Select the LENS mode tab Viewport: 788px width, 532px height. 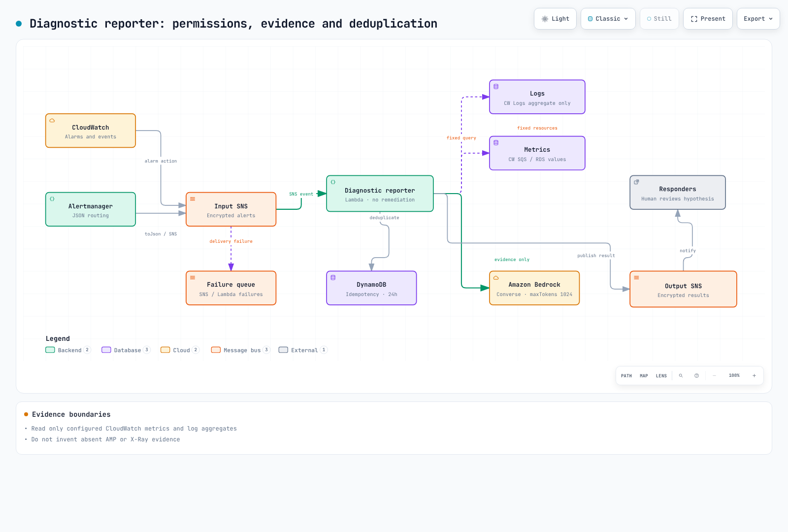click(x=661, y=376)
